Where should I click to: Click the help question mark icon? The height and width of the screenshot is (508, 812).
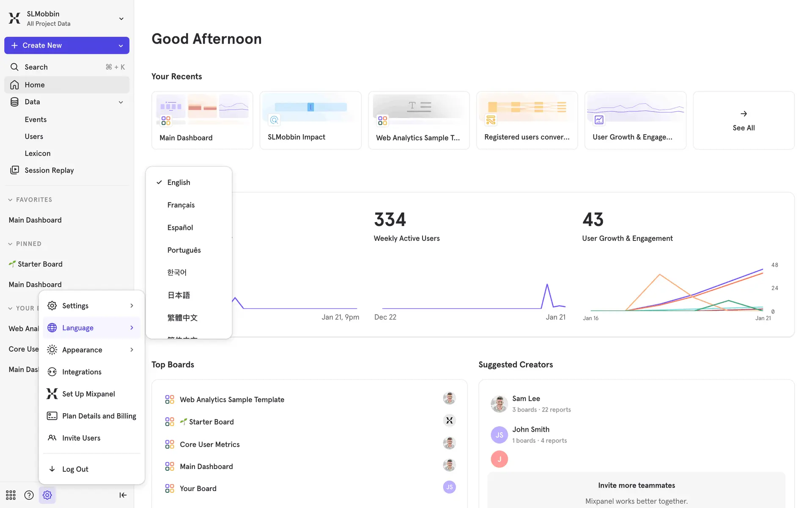[29, 495]
